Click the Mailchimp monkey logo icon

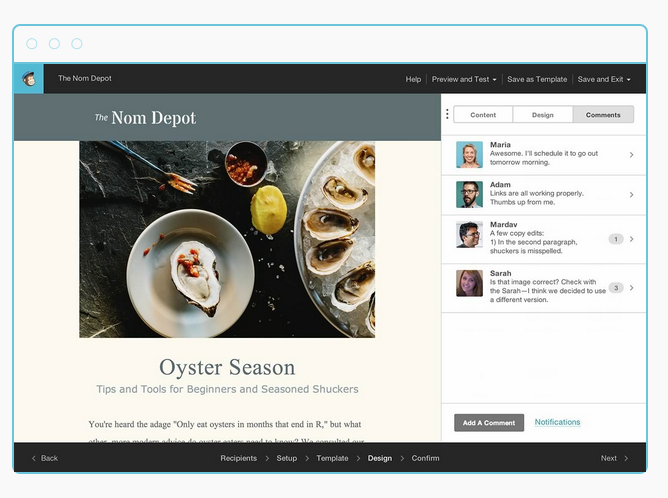(x=29, y=79)
